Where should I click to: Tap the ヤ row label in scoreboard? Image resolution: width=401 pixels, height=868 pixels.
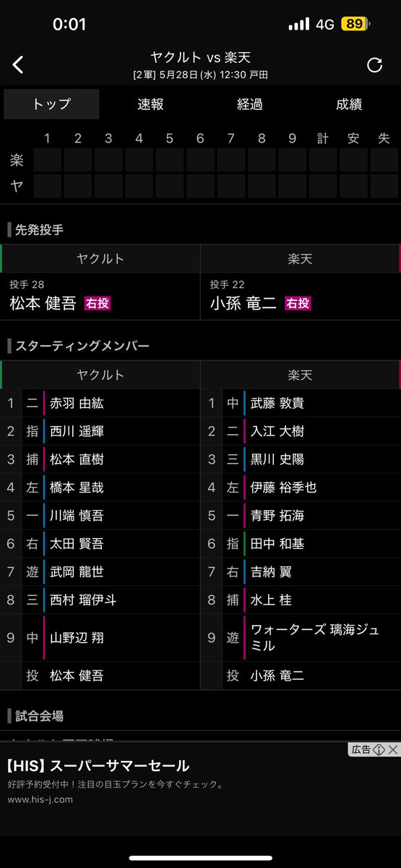tap(16, 186)
